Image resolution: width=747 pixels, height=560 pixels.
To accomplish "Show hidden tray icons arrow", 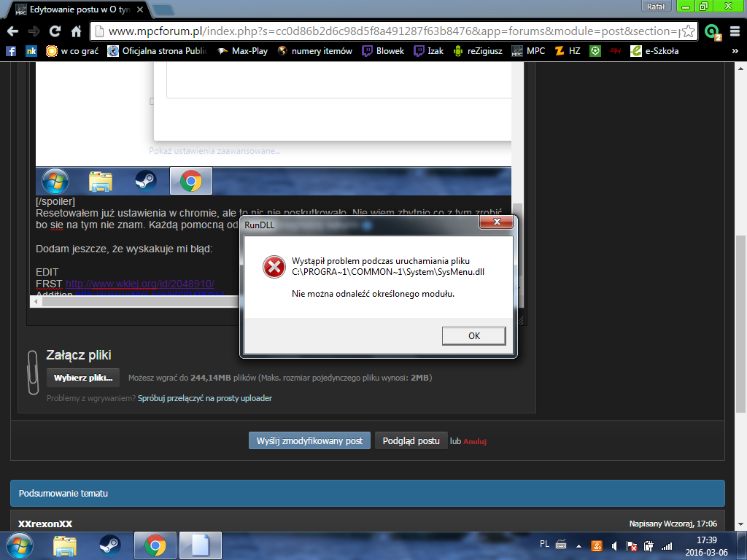I will [x=578, y=545].
